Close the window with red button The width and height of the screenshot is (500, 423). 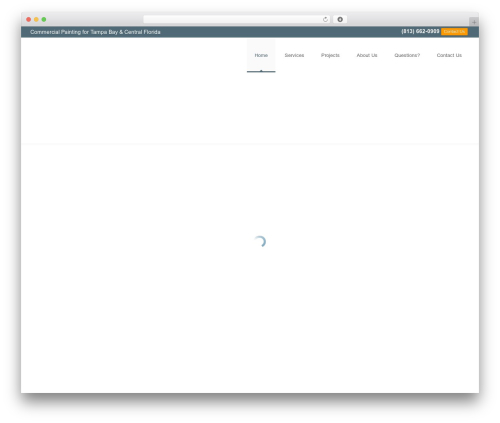[29, 19]
